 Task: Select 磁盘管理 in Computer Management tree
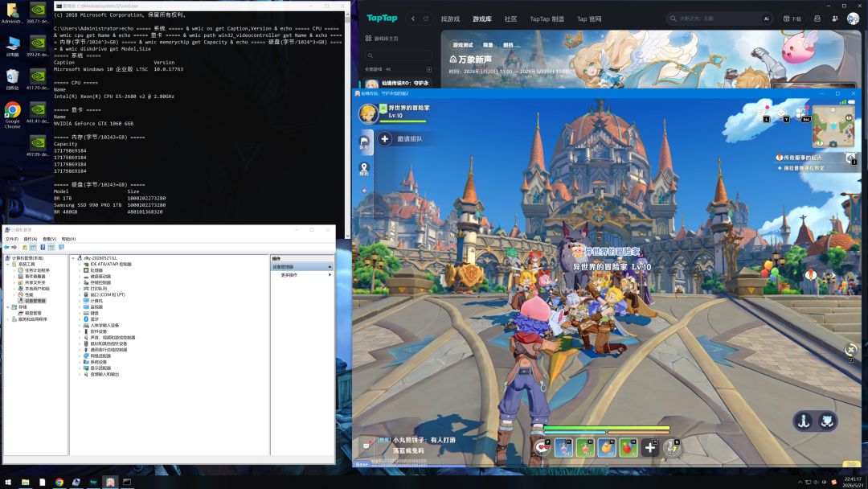[33, 313]
